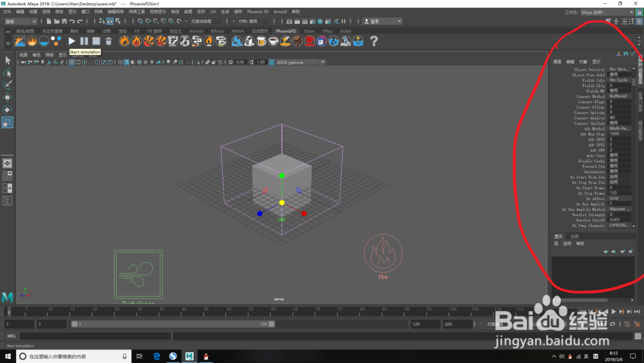644x363 pixels.
Task: Click the Conserv Quality 40 value field
Action: 620,117
